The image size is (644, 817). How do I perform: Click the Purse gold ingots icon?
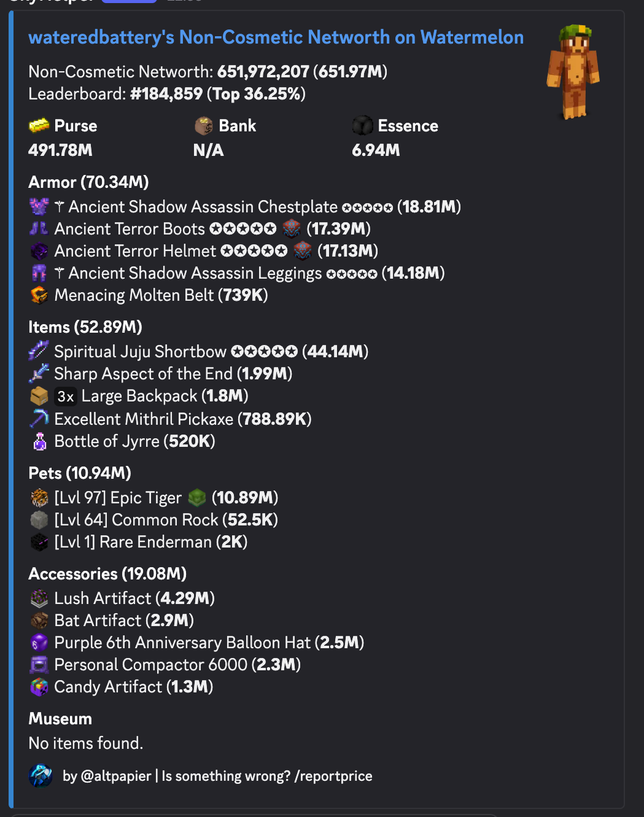click(39, 125)
